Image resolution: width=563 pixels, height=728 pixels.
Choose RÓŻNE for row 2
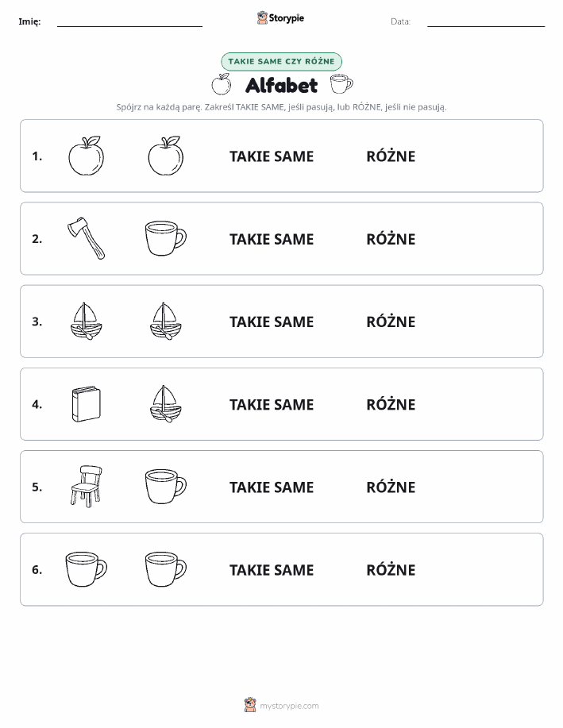coord(391,239)
